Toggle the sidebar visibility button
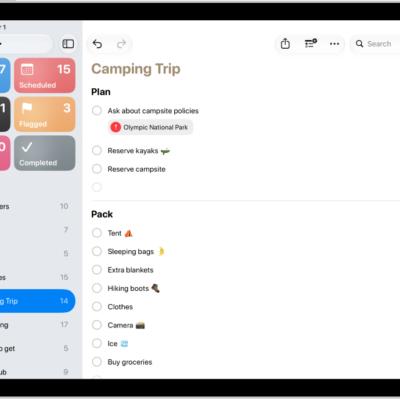The height and width of the screenshot is (400, 400). 68,44
